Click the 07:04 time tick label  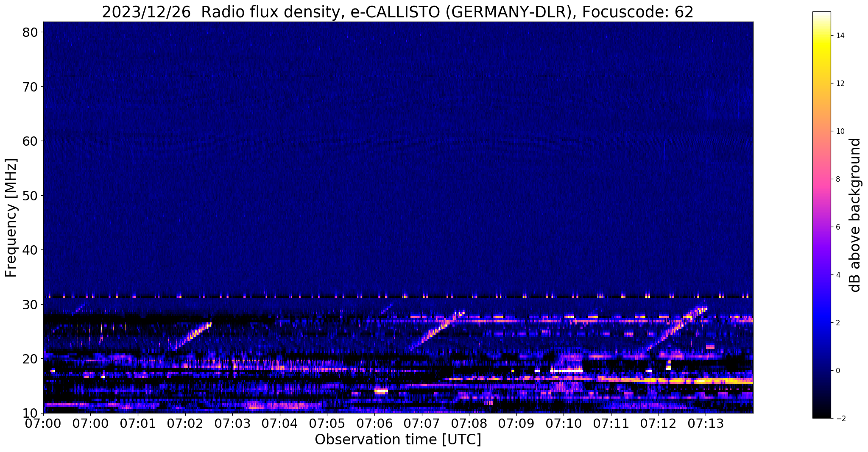point(280,423)
